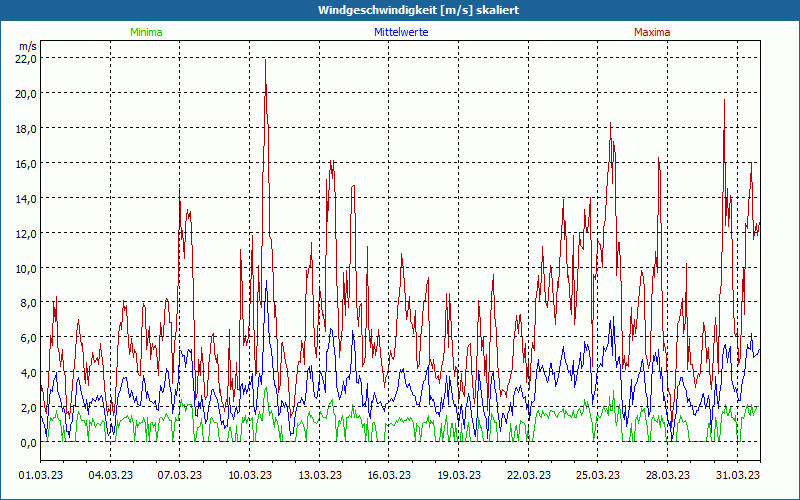Click the date label '16.03.23'
Image resolution: width=800 pixels, height=500 pixels.
click(x=389, y=476)
